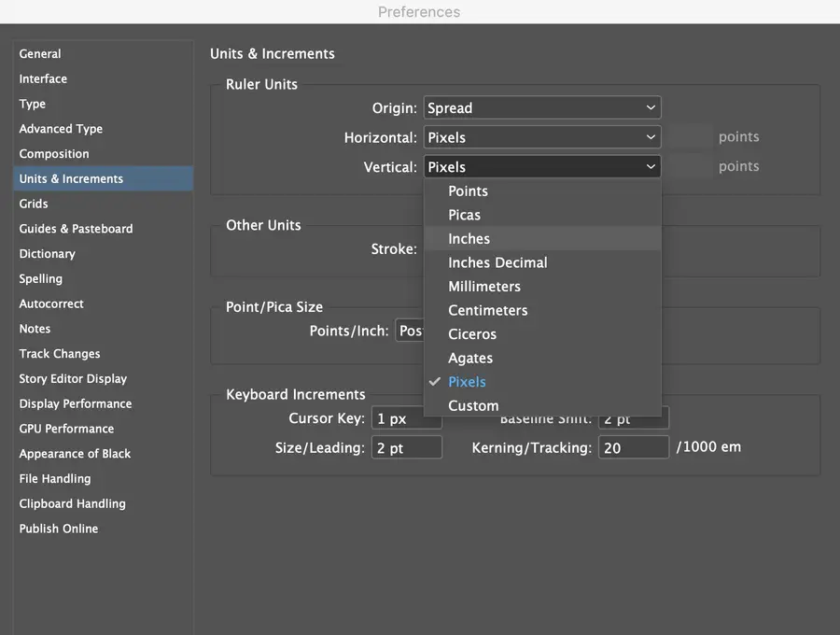Open the General preferences category
This screenshot has height=635, width=840.
[x=40, y=54]
